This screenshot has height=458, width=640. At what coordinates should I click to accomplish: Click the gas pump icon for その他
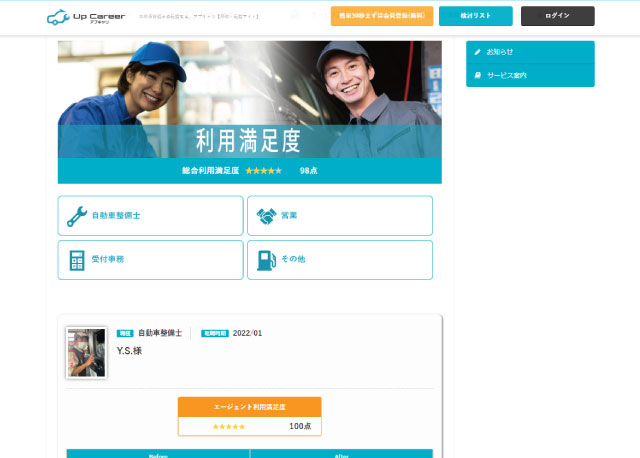266,260
